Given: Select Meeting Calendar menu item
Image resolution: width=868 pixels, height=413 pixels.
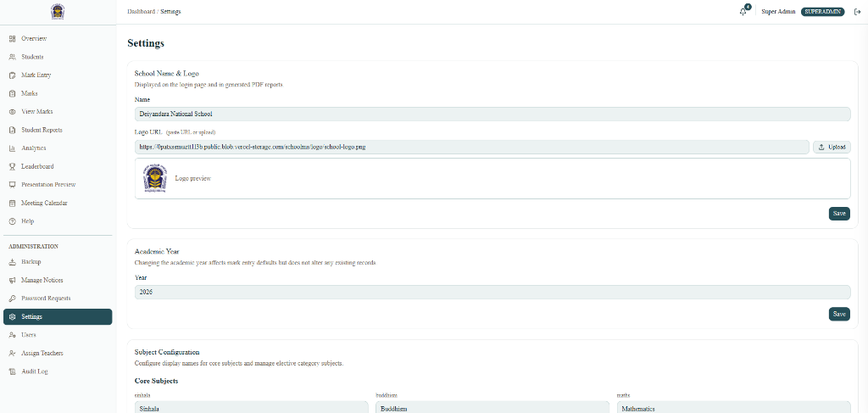Looking at the screenshot, I should point(58,204).
